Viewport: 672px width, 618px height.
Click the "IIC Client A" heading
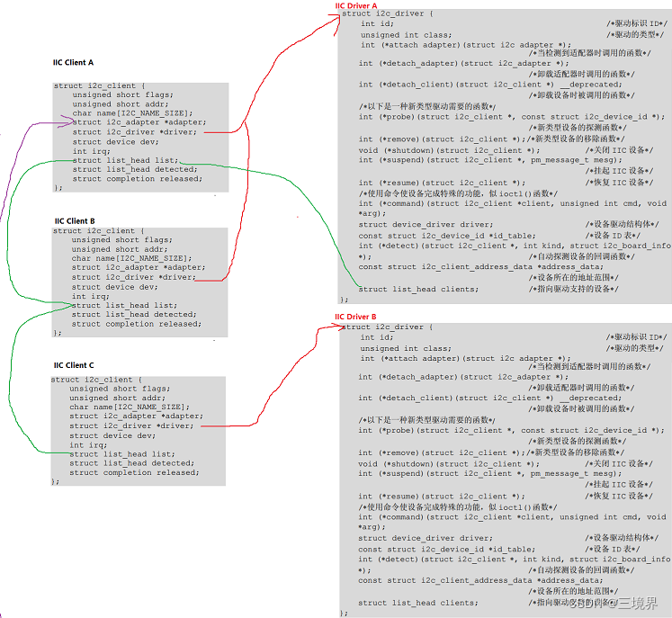click(x=73, y=63)
